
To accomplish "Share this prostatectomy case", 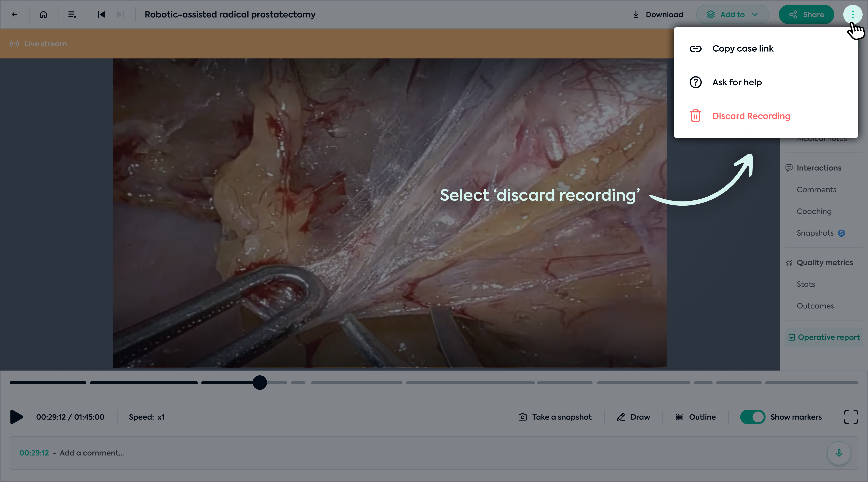I will coord(806,14).
